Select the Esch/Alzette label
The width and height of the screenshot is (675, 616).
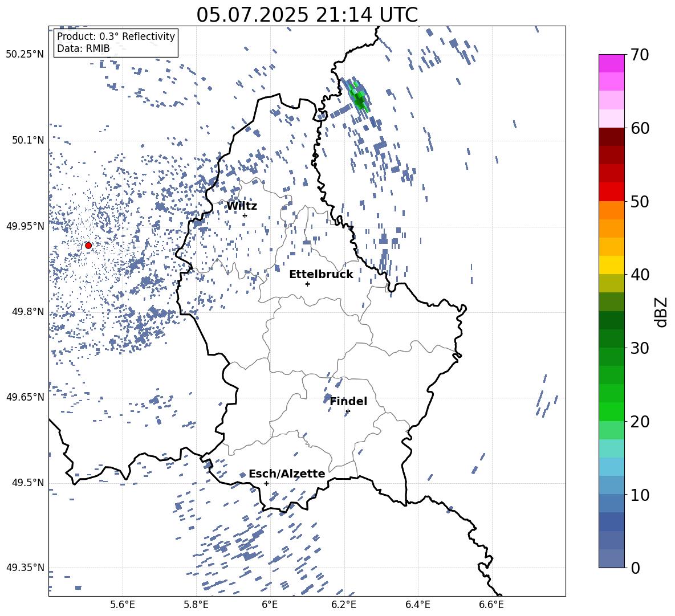click(x=287, y=474)
